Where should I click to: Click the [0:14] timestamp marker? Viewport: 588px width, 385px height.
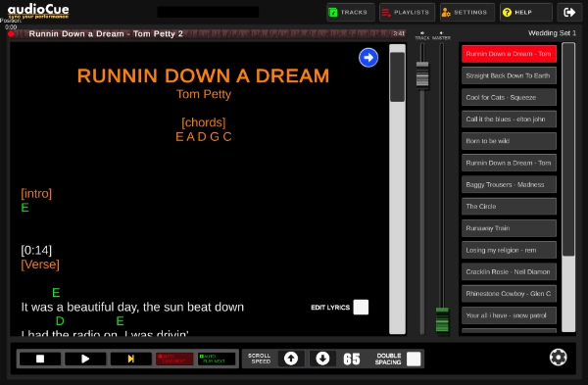click(x=36, y=250)
